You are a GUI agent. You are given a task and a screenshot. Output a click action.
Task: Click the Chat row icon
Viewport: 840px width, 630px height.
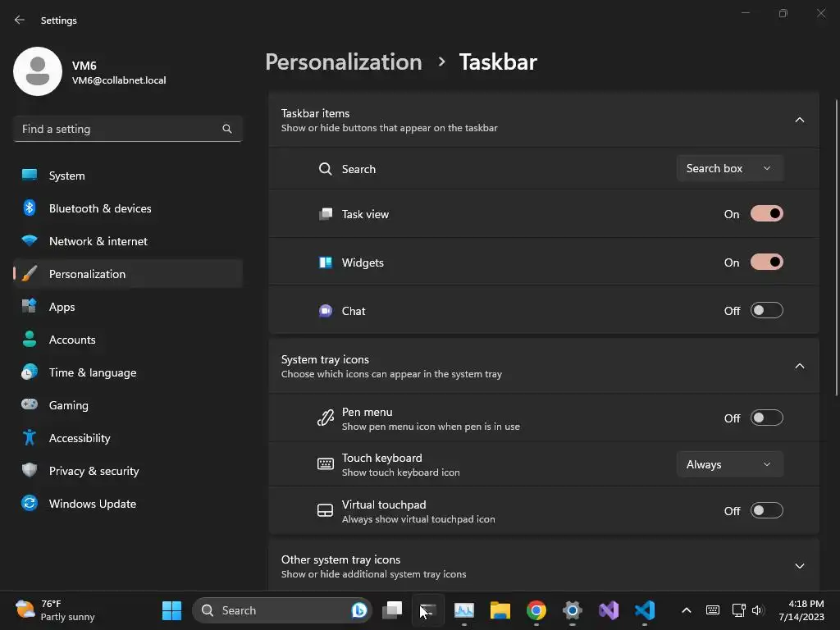point(325,311)
